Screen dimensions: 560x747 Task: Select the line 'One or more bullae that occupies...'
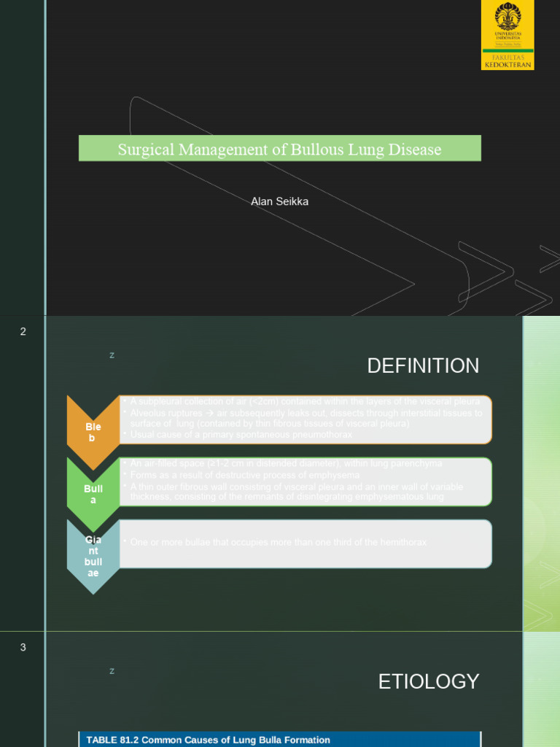[278, 542]
